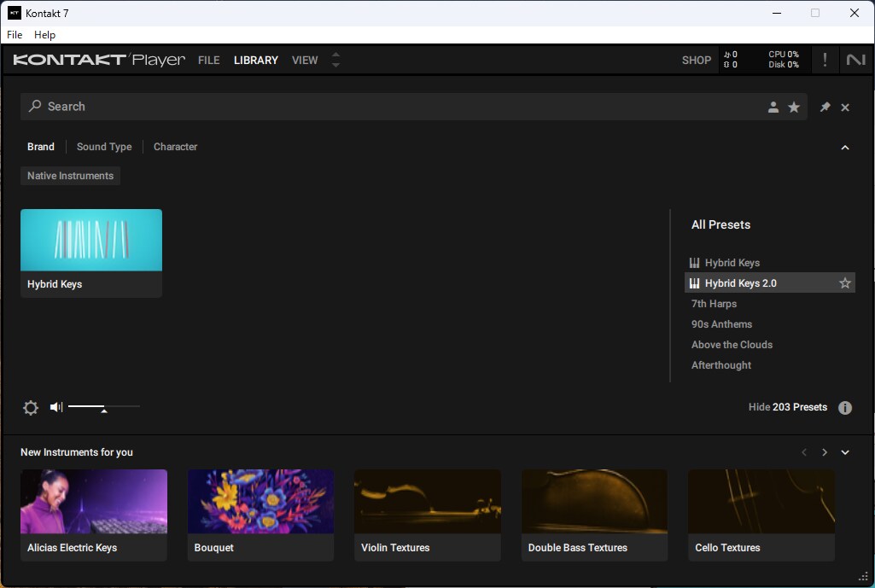Viewport: 875px width, 588px height.
Task: Open the Native Instruments logo button
Action: point(855,60)
